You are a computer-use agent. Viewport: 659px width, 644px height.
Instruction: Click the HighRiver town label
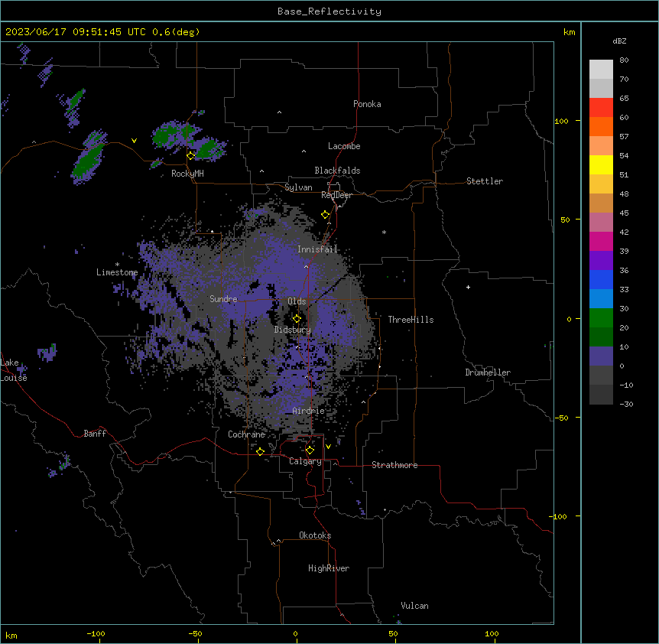point(329,568)
